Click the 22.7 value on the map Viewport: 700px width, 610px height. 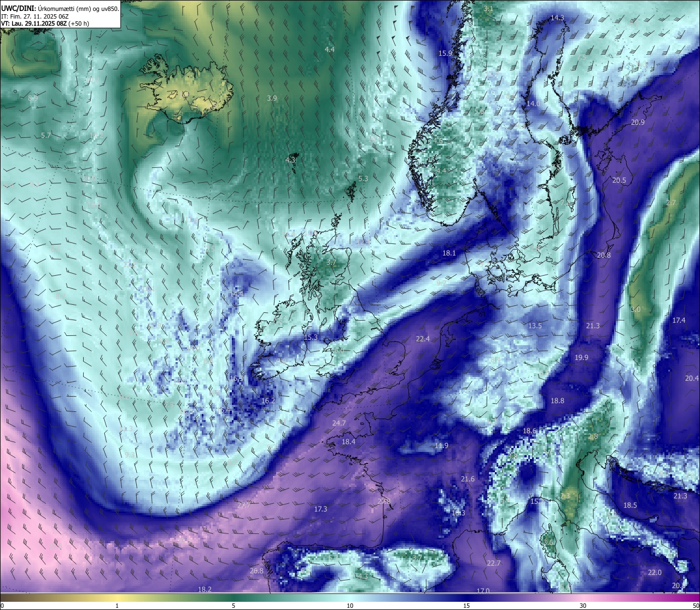(x=493, y=563)
